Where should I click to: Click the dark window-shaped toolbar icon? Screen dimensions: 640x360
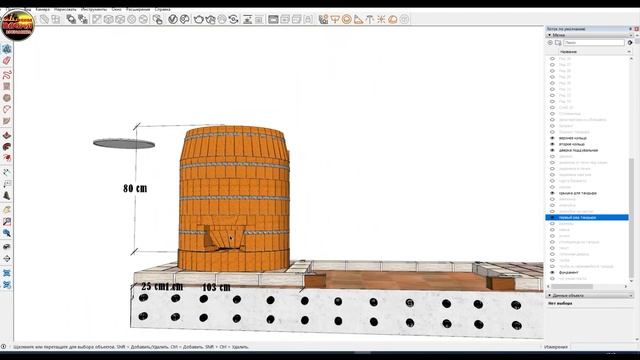pyautogui.click(x=273, y=19)
